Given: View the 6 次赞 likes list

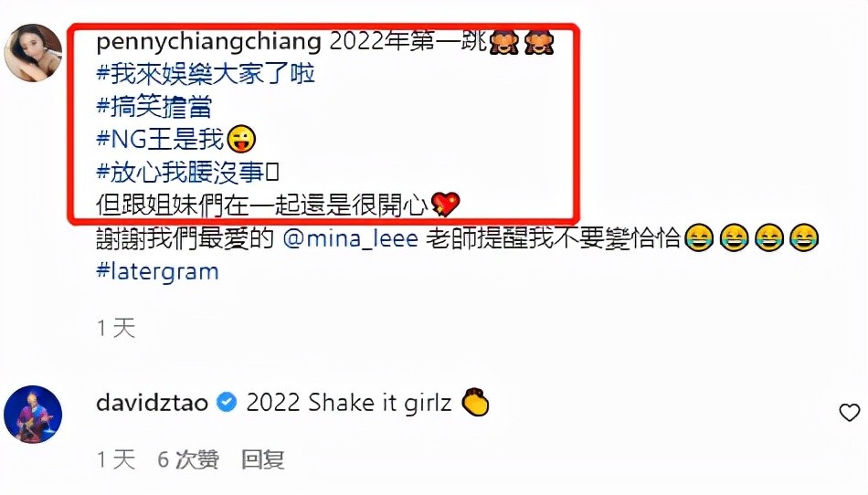Looking at the screenshot, I should pyautogui.click(x=188, y=459).
